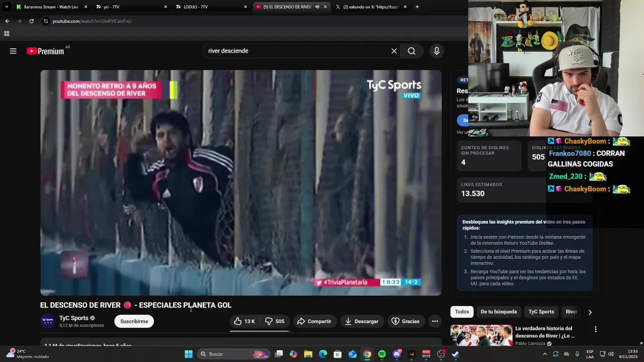Image resolution: width=644 pixels, height=362 pixels.
Task: Click the tray microphone indicator
Action: [x=577, y=354]
